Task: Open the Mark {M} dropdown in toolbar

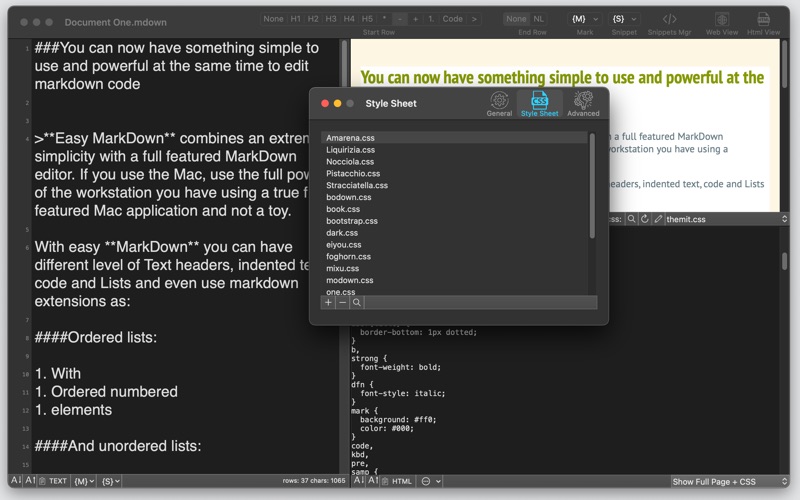Action: (584, 19)
